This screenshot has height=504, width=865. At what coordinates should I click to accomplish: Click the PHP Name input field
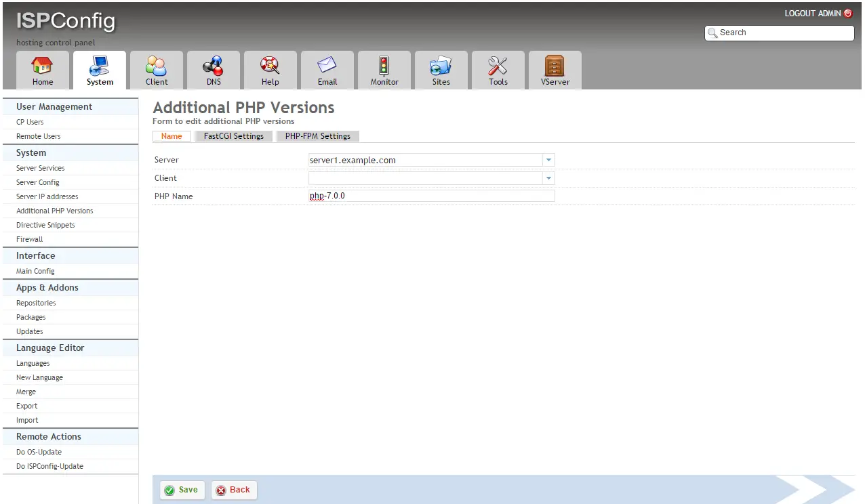coord(432,196)
